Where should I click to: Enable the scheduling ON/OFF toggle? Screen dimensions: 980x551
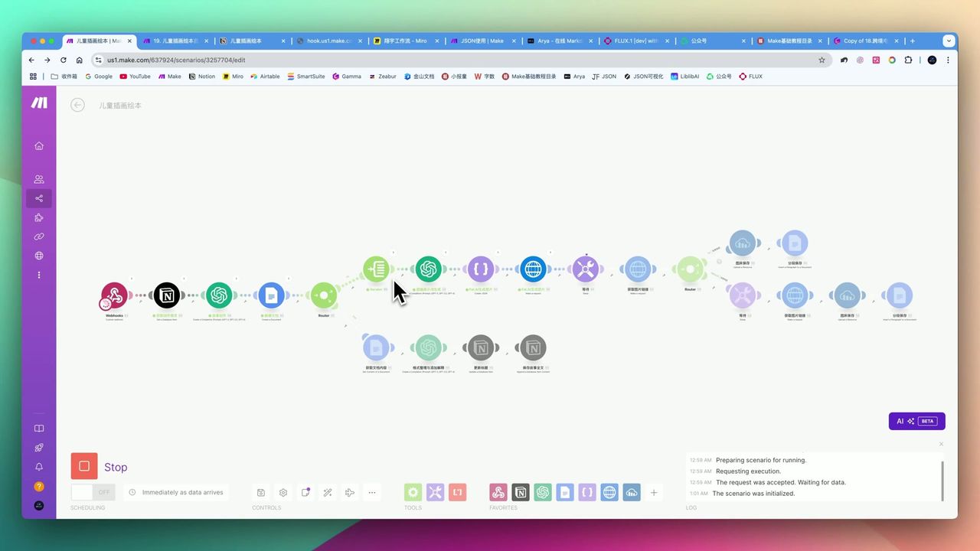pyautogui.click(x=92, y=492)
